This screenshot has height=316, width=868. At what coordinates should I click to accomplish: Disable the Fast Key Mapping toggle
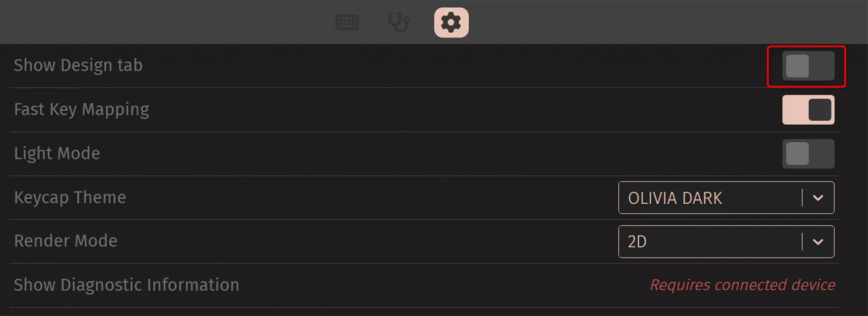pos(808,110)
